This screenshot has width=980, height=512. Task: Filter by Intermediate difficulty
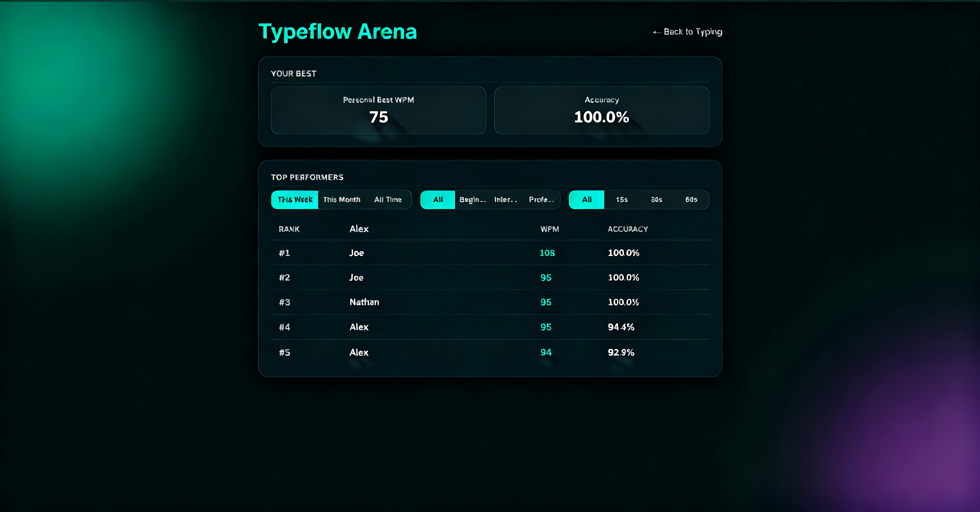tap(506, 200)
